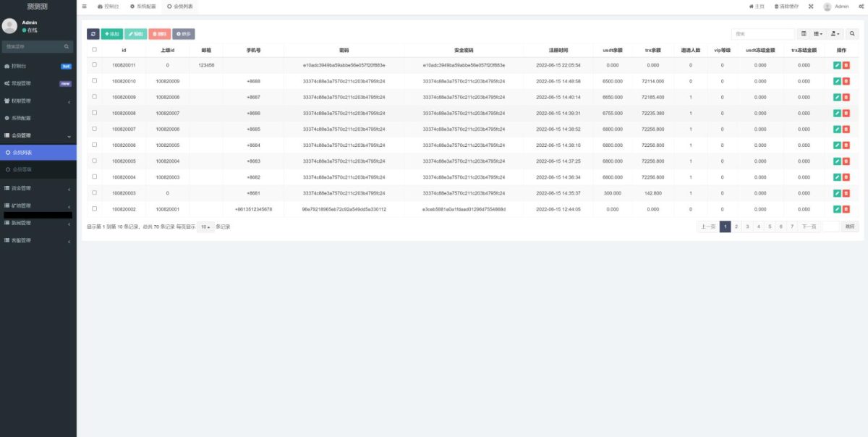Delete the member row with id 100820007

click(x=846, y=130)
